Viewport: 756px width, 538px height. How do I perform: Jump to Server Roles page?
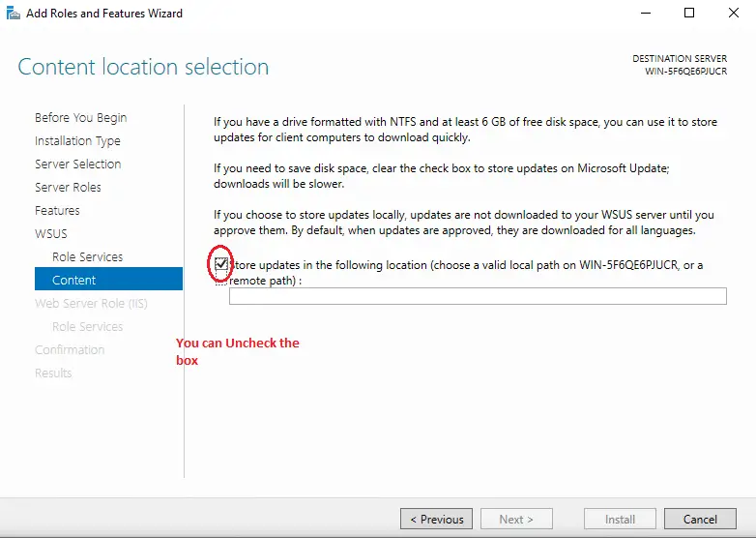coord(68,187)
